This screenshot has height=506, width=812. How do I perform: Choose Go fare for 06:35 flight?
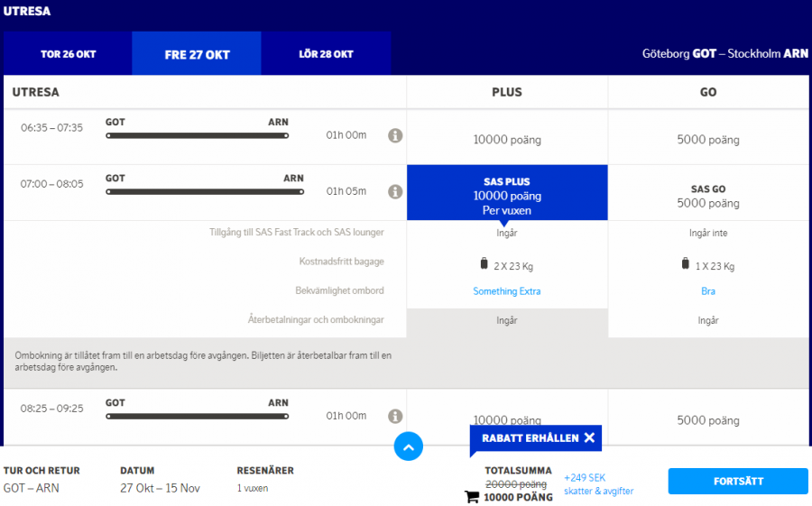pyautogui.click(x=708, y=140)
